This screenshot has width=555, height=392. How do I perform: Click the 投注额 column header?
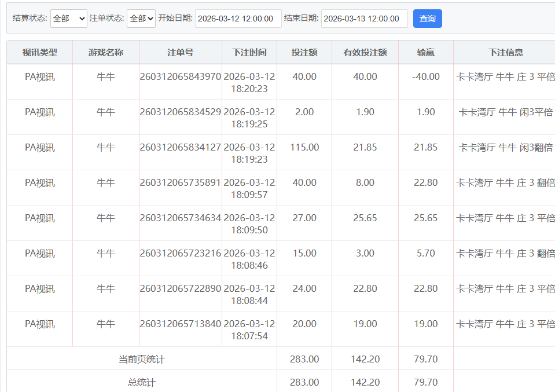(x=304, y=53)
